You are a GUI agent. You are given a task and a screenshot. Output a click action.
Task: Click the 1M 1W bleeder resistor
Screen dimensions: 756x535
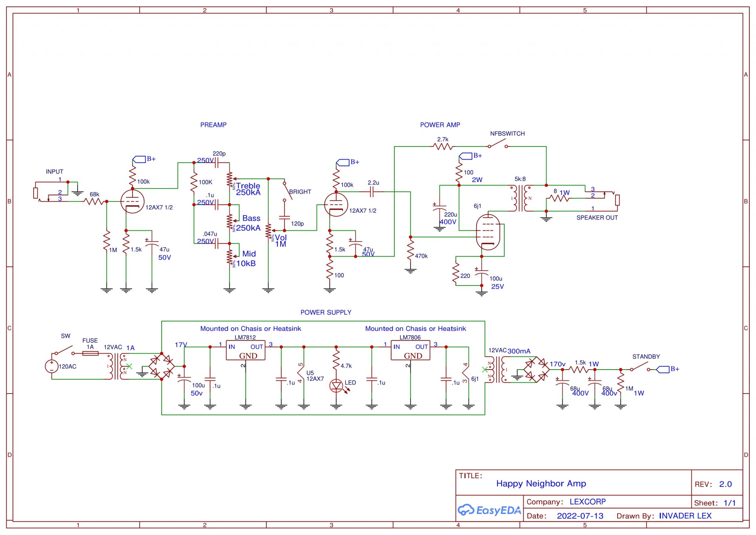pyautogui.click(x=621, y=383)
